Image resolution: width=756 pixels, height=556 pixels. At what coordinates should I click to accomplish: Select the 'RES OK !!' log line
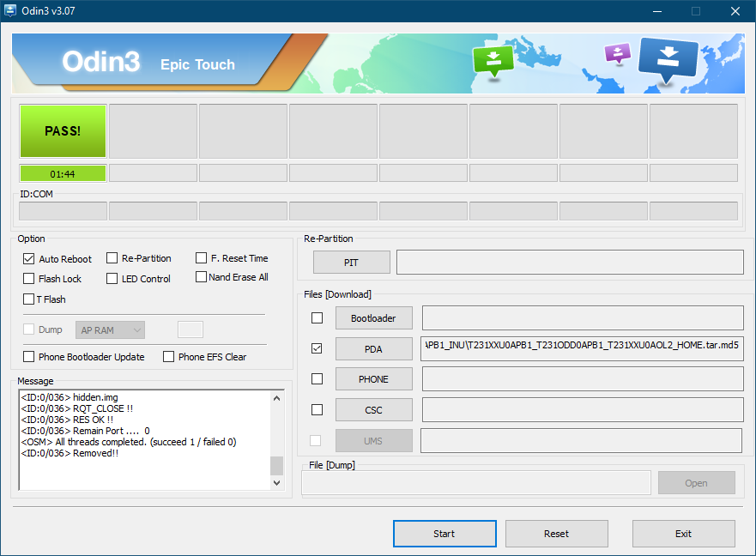click(x=67, y=420)
